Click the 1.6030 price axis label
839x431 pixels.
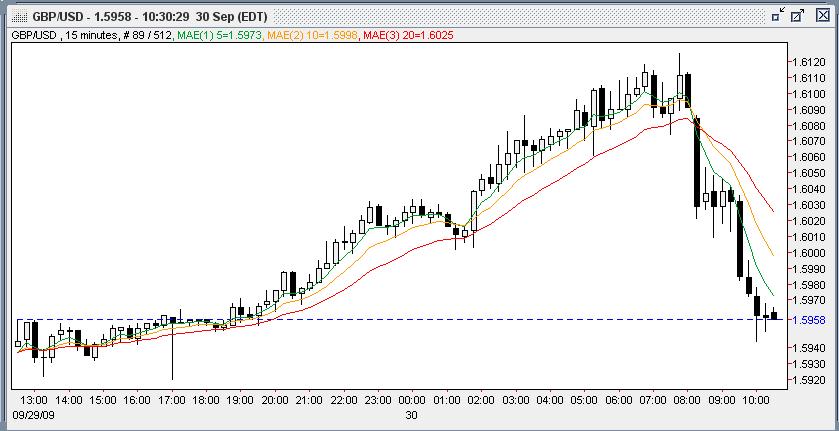[810, 205]
